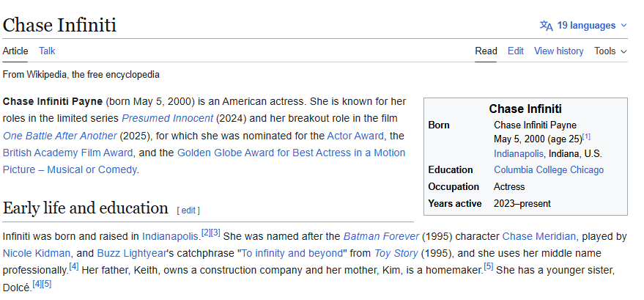Open the Edit tab
The width and height of the screenshot is (644, 300).
[516, 51]
